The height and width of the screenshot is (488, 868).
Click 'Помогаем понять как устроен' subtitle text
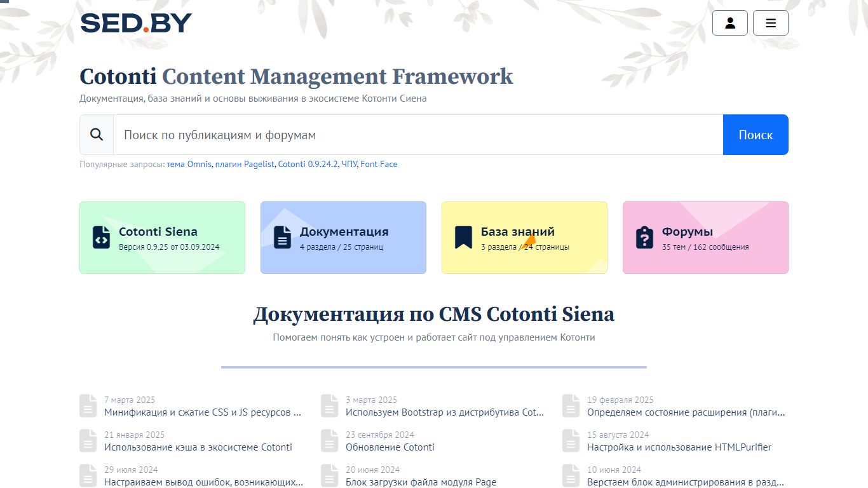click(434, 337)
